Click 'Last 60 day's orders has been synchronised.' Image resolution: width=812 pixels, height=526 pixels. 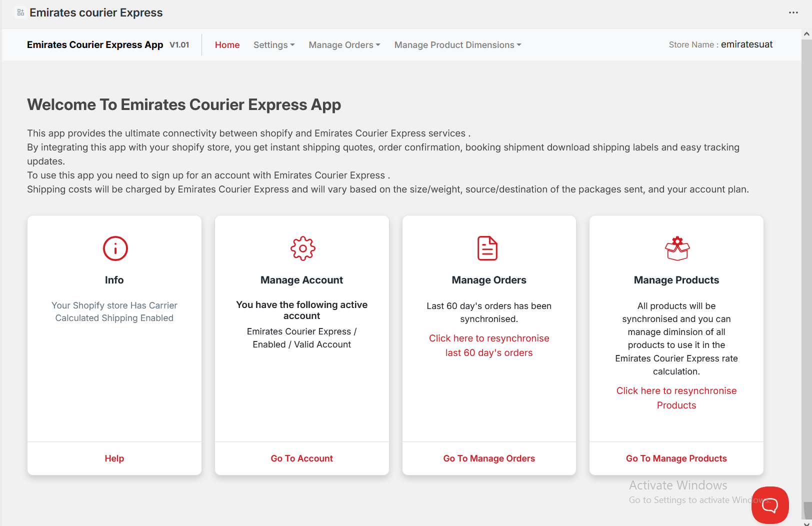tap(489, 312)
